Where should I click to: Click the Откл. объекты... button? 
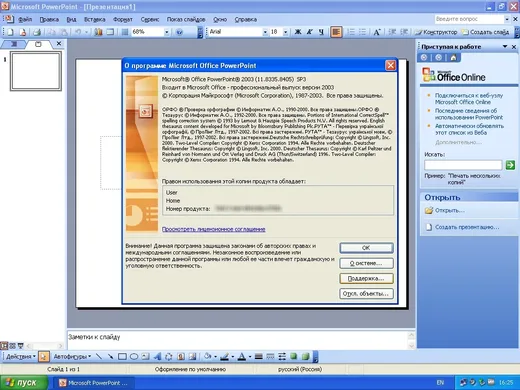point(366,294)
